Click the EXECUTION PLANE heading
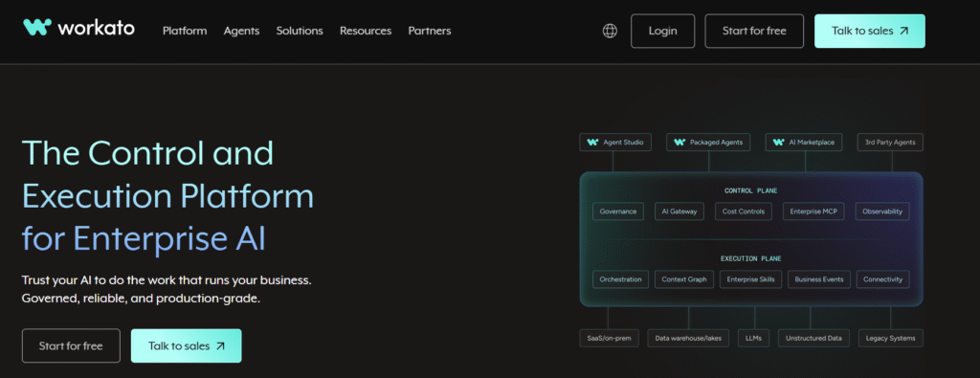The image size is (980, 378). [x=750, y=258]
